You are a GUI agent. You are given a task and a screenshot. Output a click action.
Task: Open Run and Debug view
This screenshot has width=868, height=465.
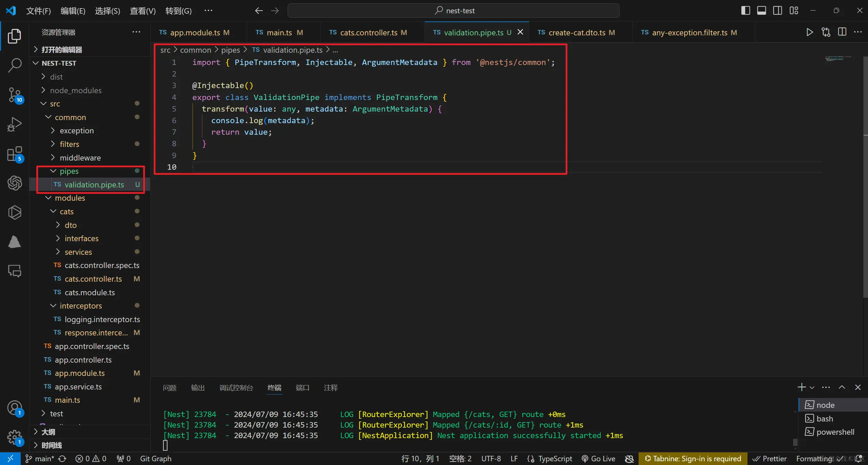[14, 124]
